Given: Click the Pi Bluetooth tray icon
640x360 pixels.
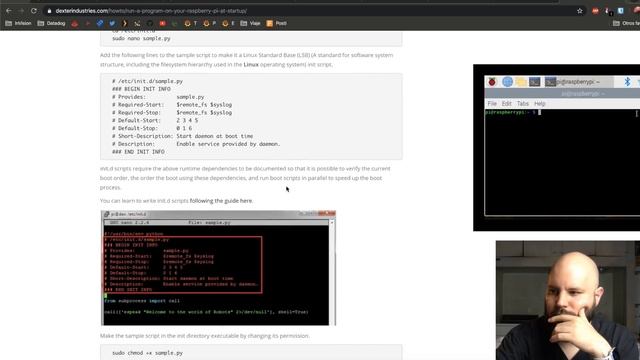Looking at the screenshot, I should click(x=627, y=82).
